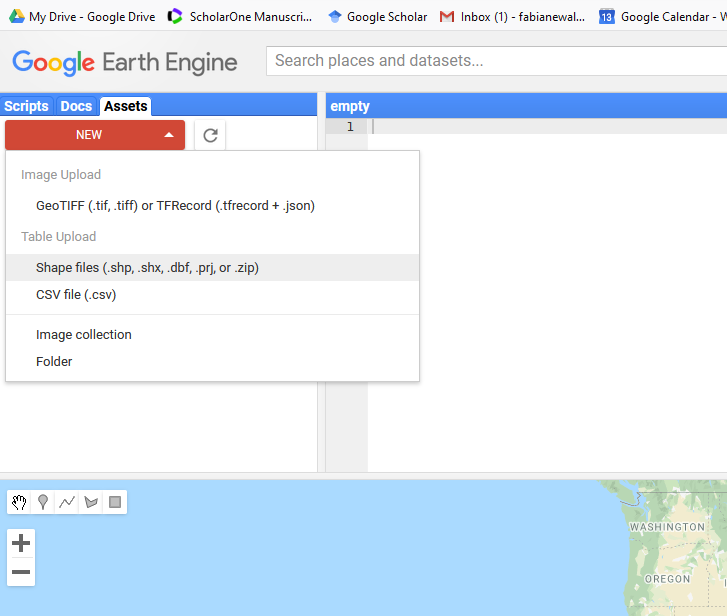Click the Washington label on the map
This screenshot has height=616, width=727.
[667, 527]
